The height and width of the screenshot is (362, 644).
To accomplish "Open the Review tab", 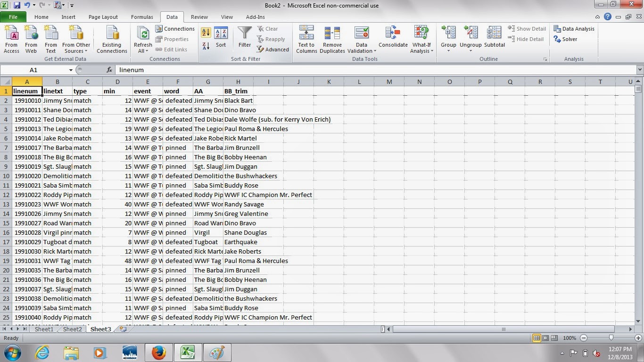I will 199,17.
